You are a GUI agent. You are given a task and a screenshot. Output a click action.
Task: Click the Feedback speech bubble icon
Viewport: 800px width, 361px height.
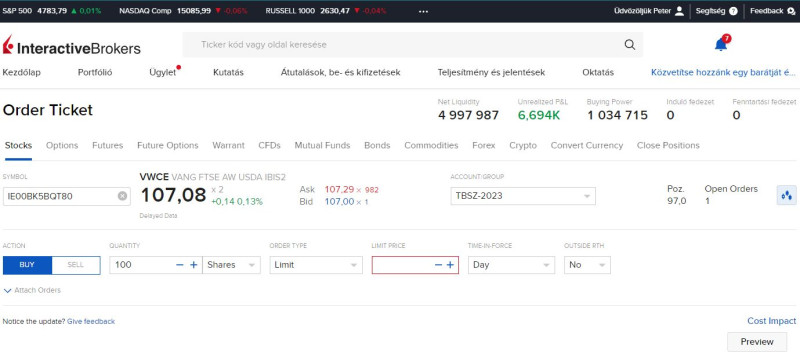(791, 11)
